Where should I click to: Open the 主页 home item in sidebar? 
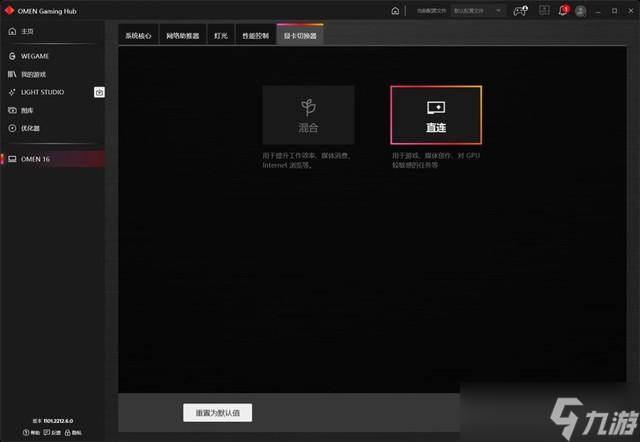[x=21, y=31]
